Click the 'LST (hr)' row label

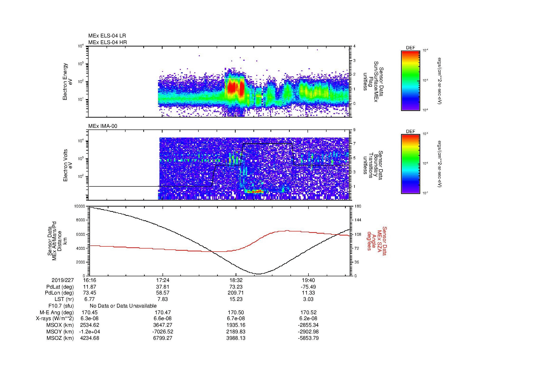point(64,299)
